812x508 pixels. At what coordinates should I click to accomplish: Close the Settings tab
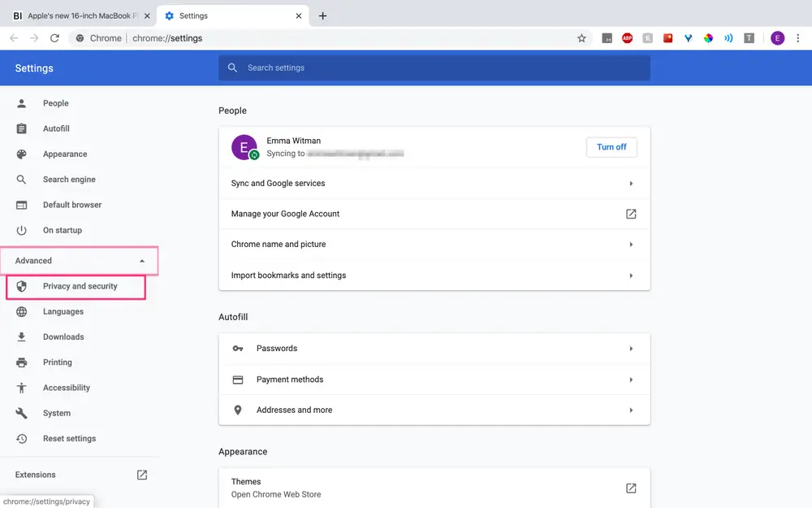[299, 15]
